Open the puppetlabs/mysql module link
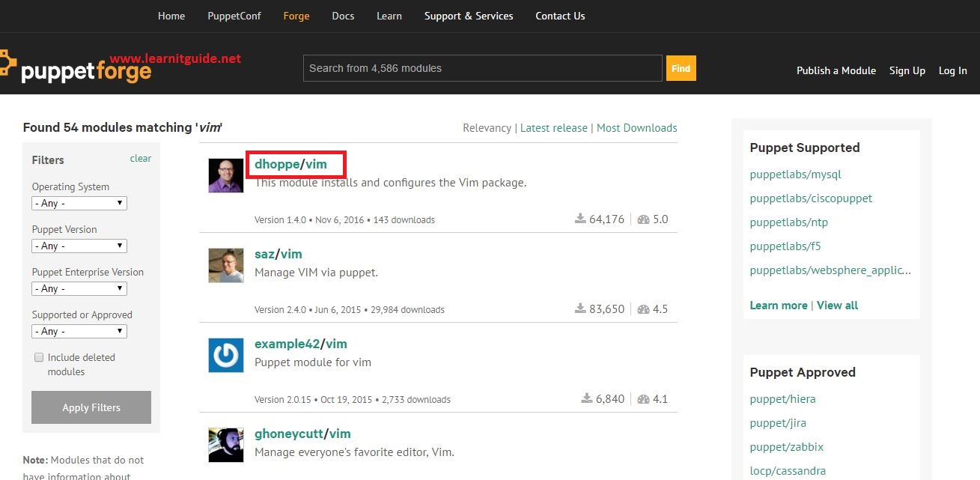 795,174
